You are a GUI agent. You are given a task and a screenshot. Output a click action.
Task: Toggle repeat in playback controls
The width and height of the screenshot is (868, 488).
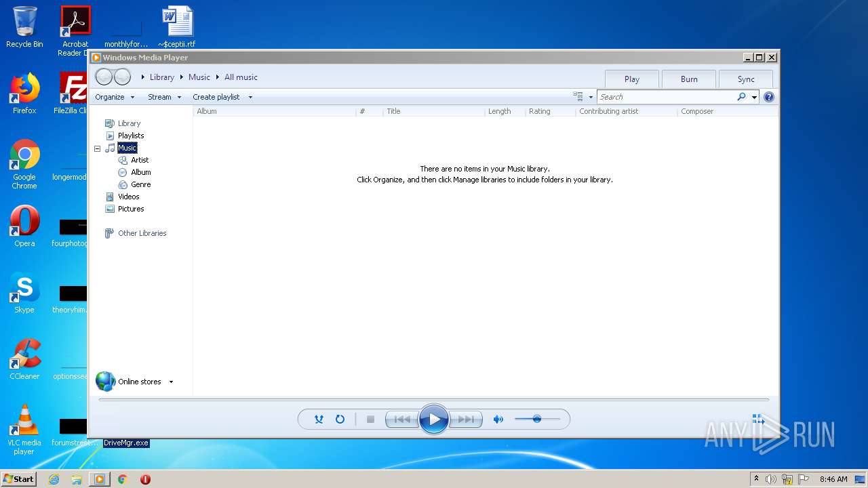[340, 420]
